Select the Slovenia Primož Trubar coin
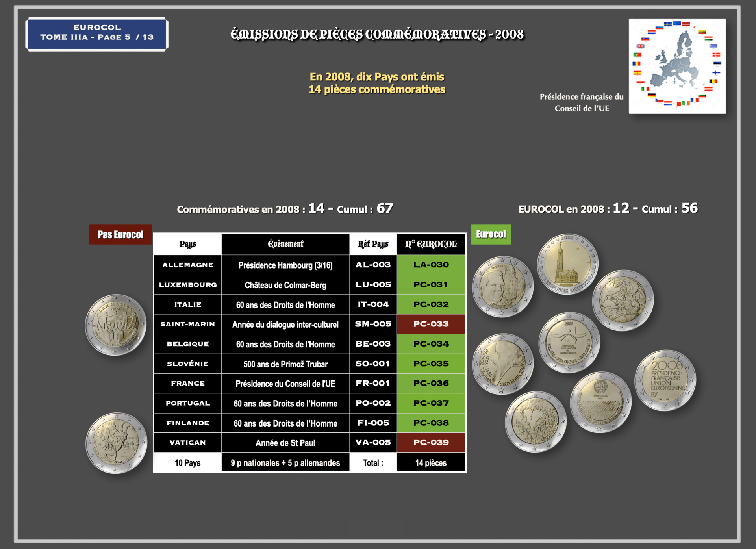756x549 pixels. [503, 364]
